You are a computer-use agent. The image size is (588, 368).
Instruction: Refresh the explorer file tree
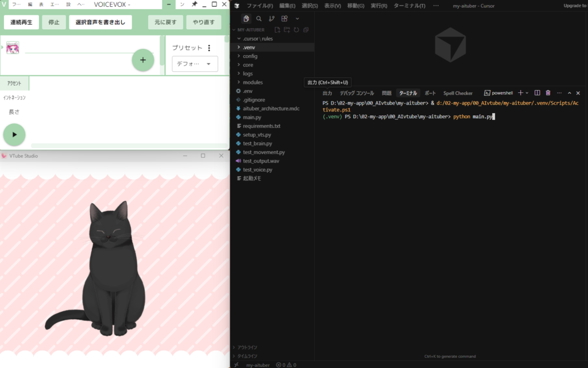pyautogui.click(x=296, y=30)
